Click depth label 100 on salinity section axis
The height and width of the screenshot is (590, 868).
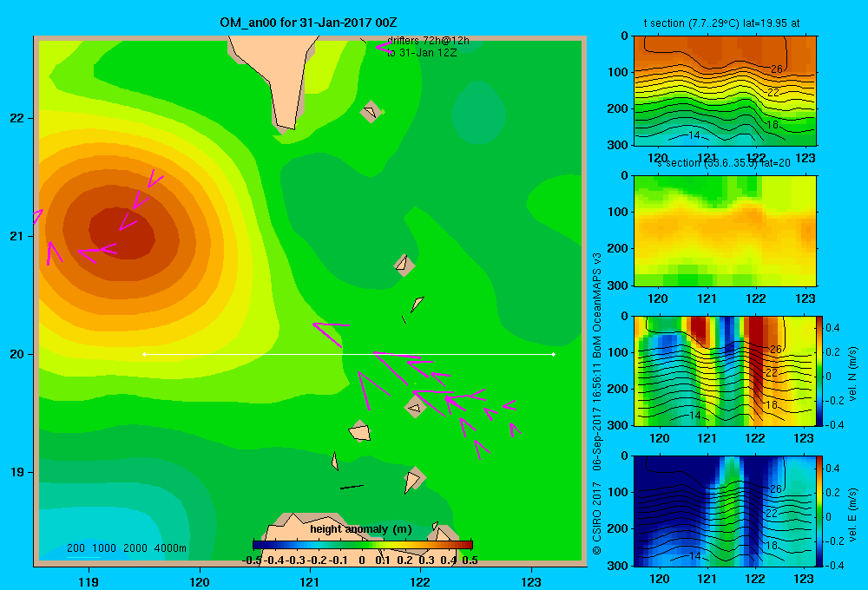coord(617,212)
